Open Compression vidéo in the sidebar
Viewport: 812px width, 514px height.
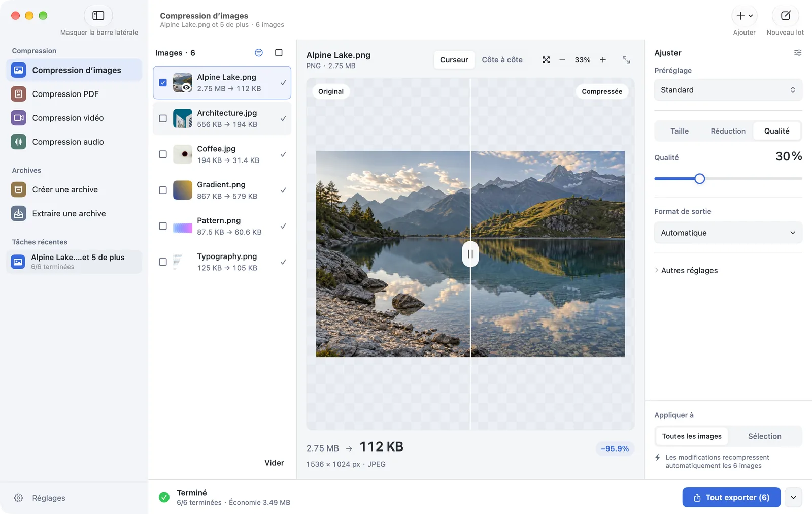point(74,118)
